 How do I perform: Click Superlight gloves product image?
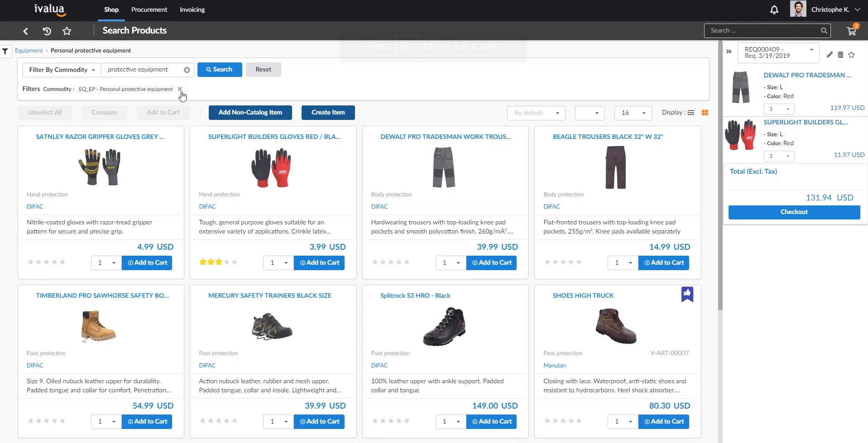[x=271, y=168]
